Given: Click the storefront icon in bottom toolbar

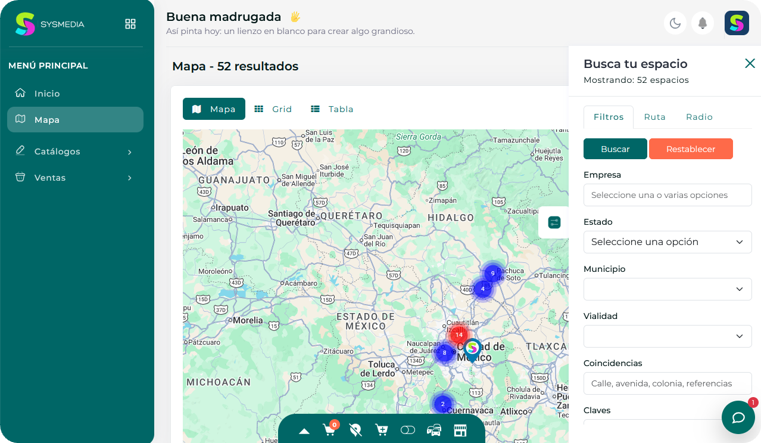Looking at the screenshot, I should point(461,430).
